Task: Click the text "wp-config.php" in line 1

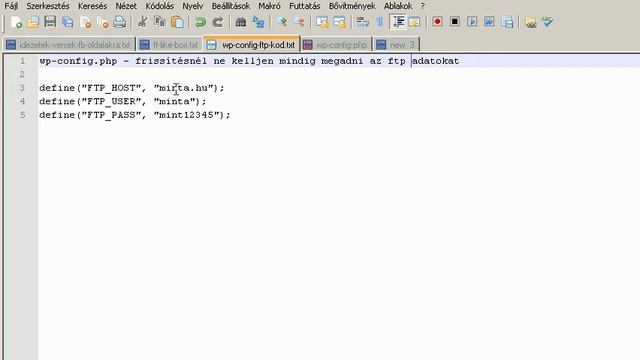Action: pyautogui.click(x=78, y=61)
